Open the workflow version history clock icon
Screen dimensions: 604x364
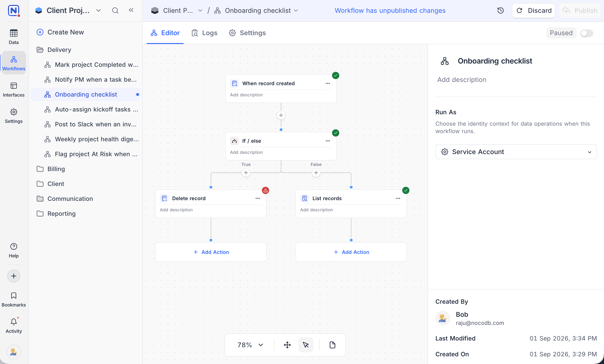[x=500, y=10]
